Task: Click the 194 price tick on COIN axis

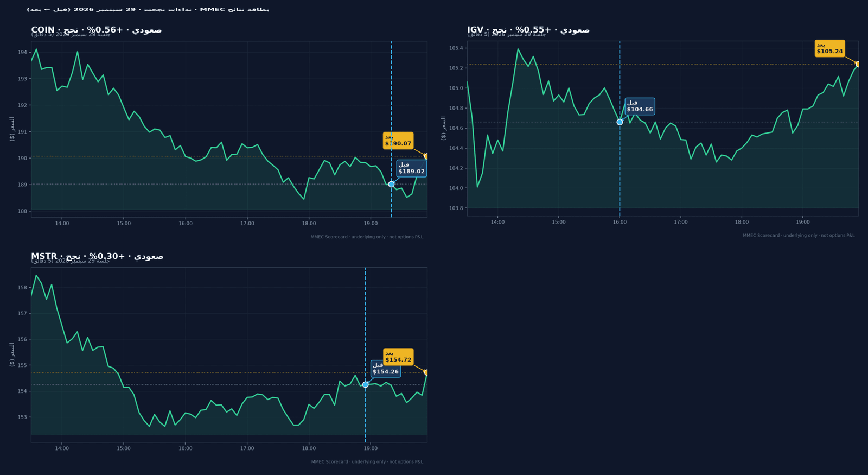Action: click(x=22, y=53)
